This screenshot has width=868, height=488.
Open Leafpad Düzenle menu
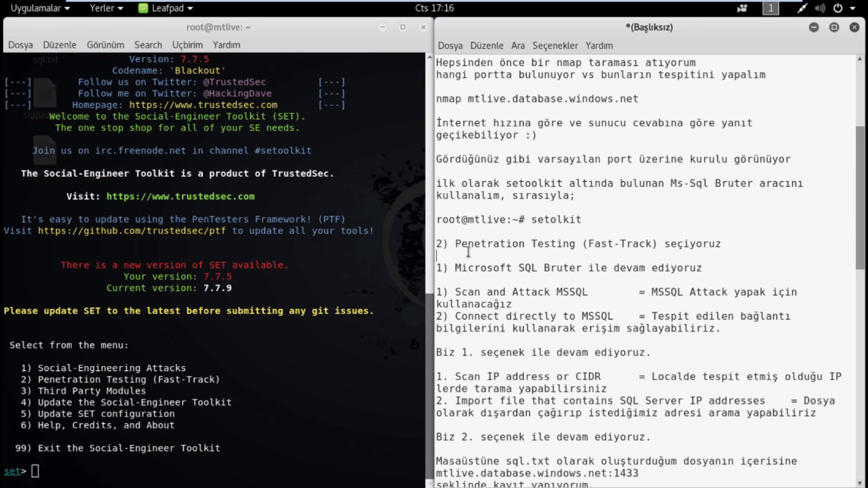pyautogui.click(x=487, y=46)
